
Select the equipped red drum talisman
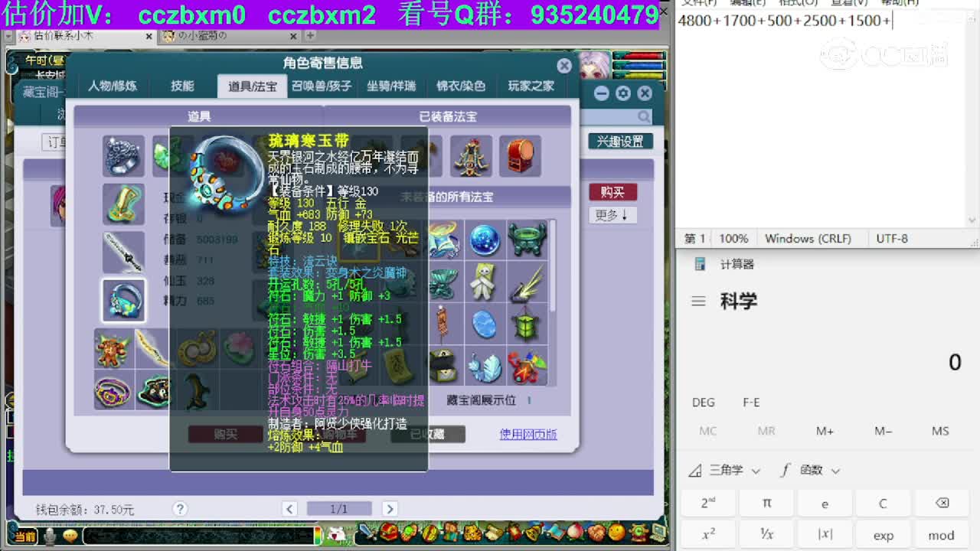click(521, 156)
